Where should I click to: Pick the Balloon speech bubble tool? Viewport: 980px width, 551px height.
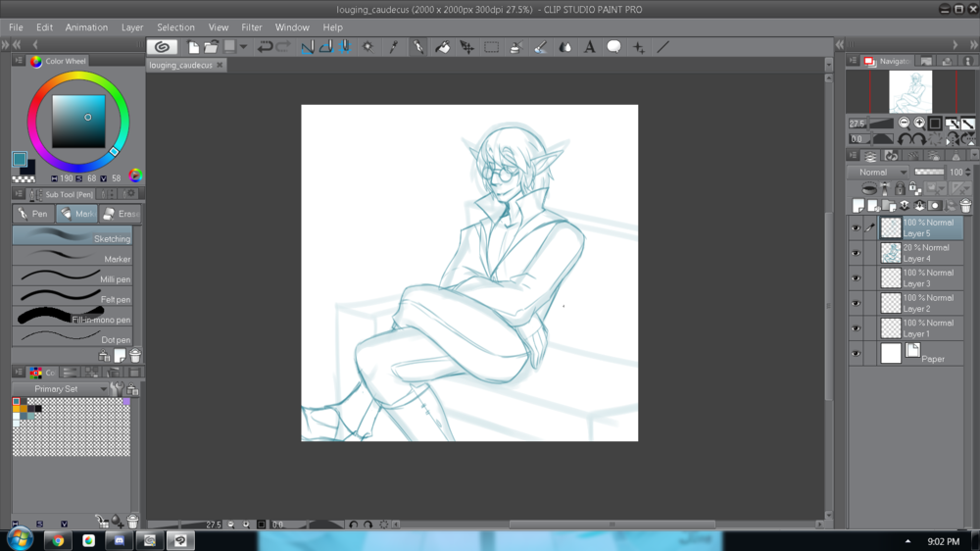coord(613,47)
